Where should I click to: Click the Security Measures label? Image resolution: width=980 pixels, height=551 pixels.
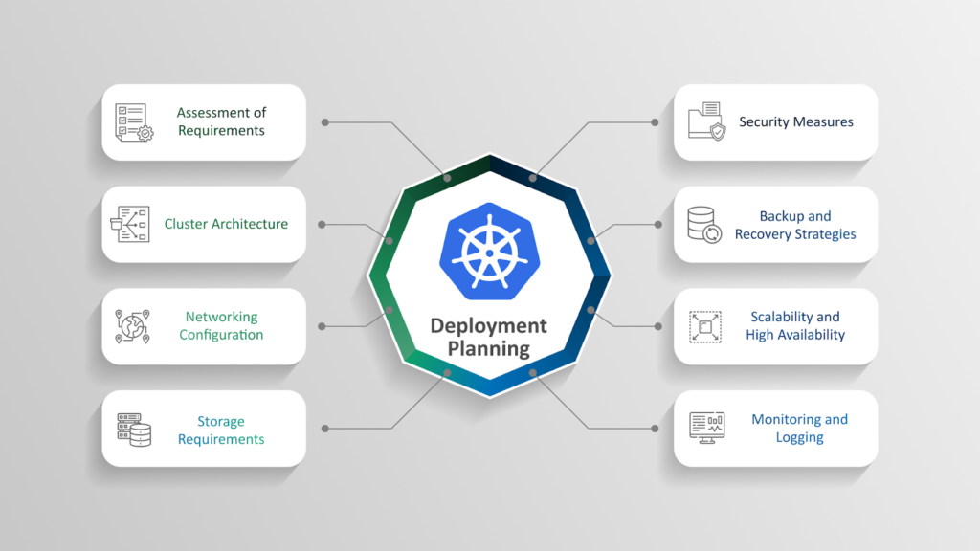tap(796, 121)
